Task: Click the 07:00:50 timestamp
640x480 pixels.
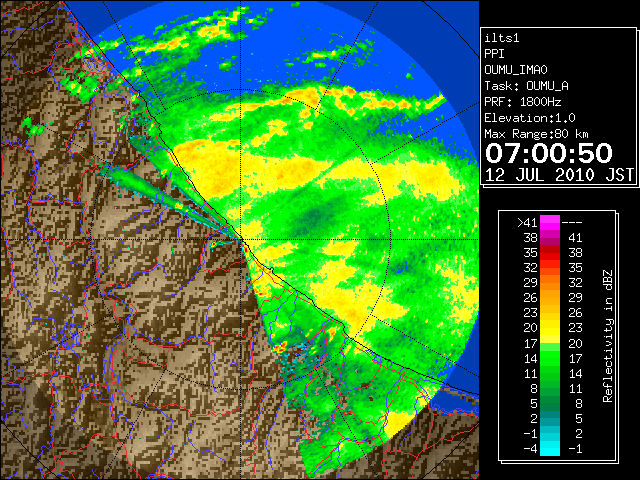Action: tap(549, 153)
